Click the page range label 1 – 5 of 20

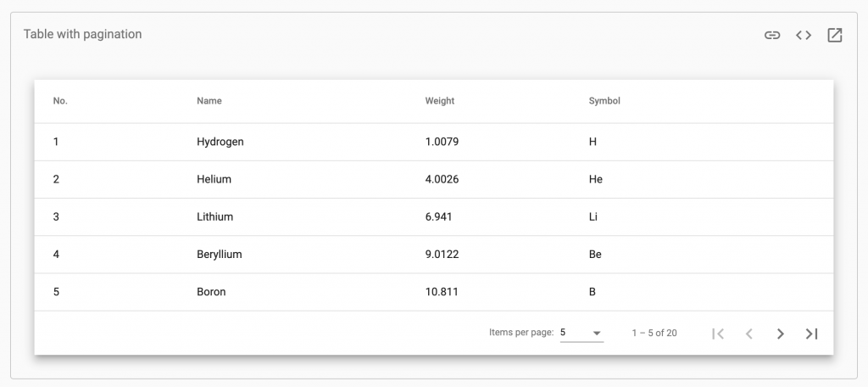pos(654,334)
